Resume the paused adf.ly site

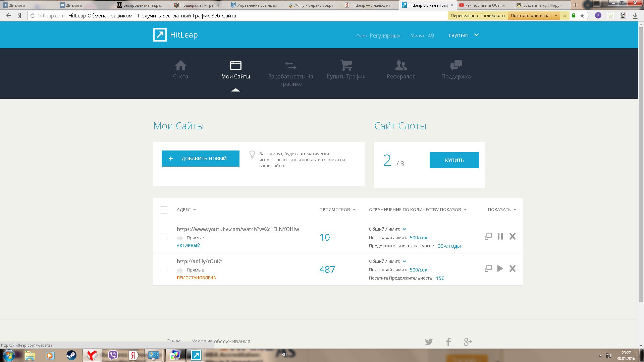[x=500, y=268]
